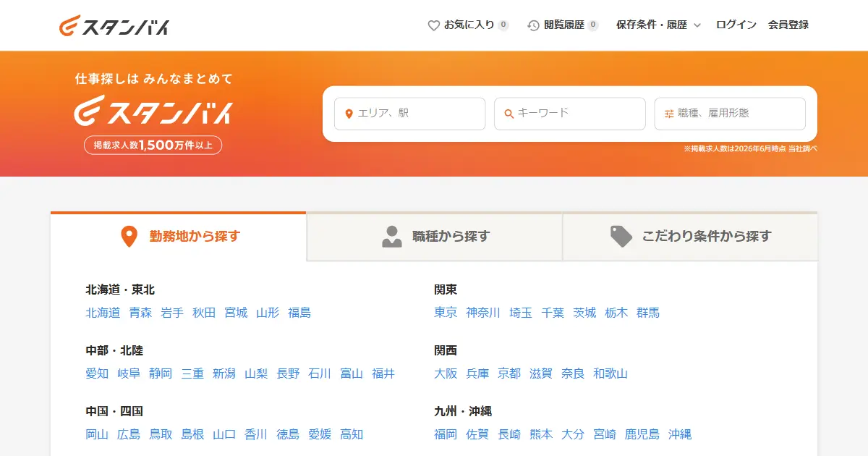Select 福岡 prefecture link

[446, 434]
